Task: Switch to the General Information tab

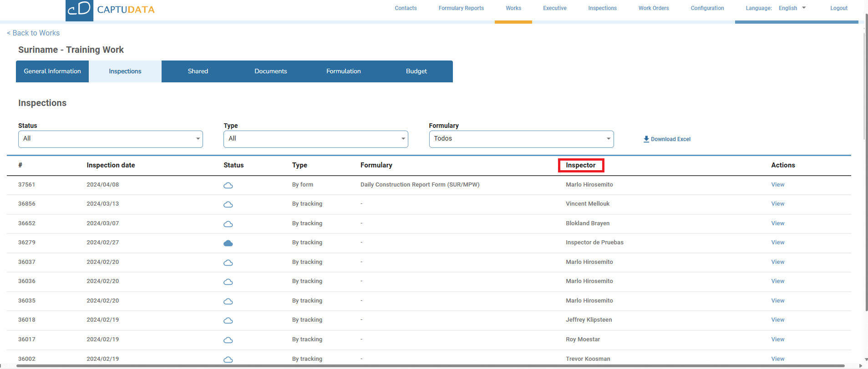Action: [x=52, y=71]
